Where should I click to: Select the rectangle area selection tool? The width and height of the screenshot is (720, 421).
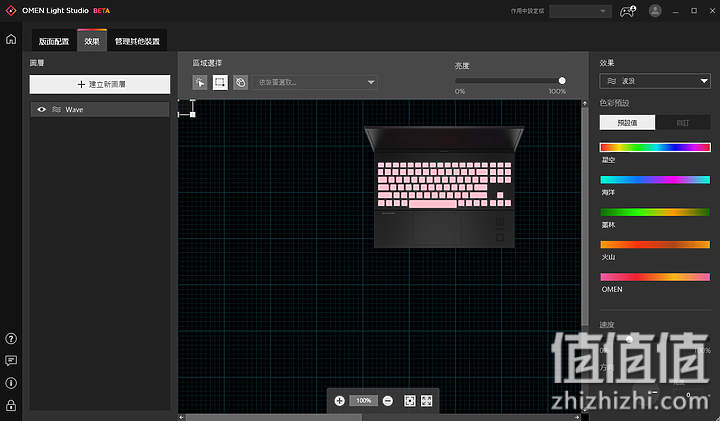220,83
